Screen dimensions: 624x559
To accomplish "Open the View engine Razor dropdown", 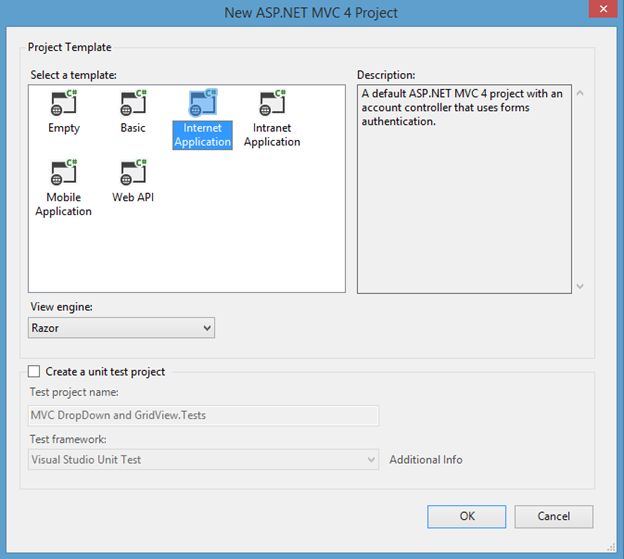I will coord(121,328).
